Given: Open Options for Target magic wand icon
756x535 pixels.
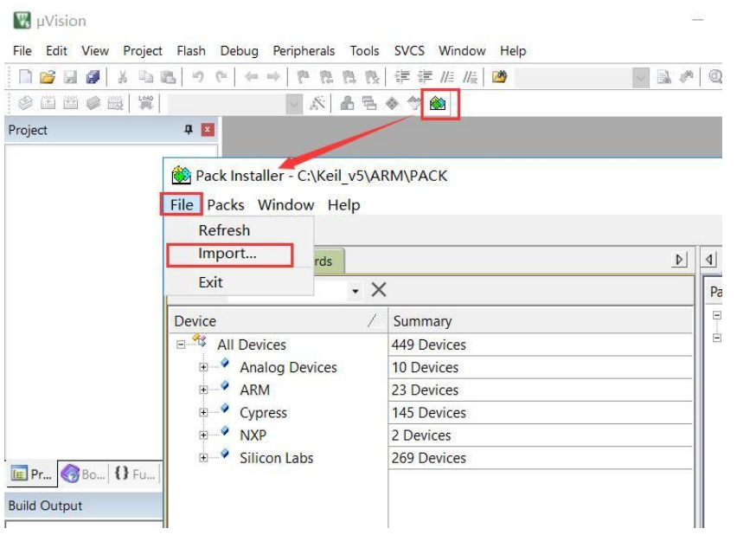Looking at the screenshot, I should coord(317,103).
